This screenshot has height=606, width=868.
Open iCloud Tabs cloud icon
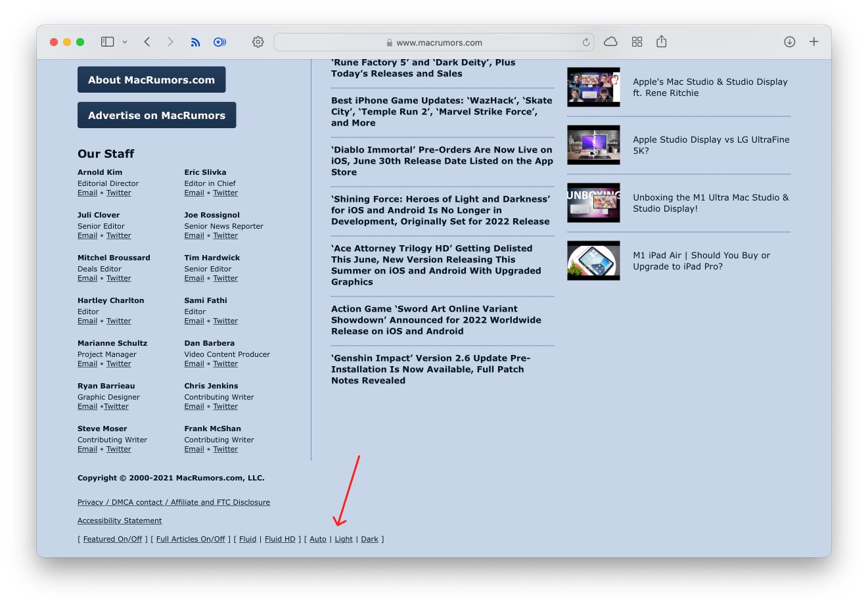tap(610, 42)
